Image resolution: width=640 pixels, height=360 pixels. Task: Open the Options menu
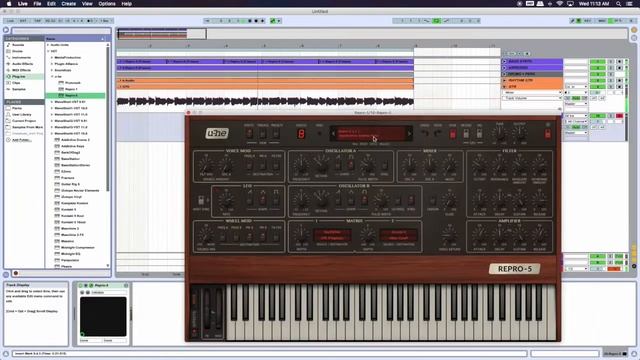[x=107, y=4]
